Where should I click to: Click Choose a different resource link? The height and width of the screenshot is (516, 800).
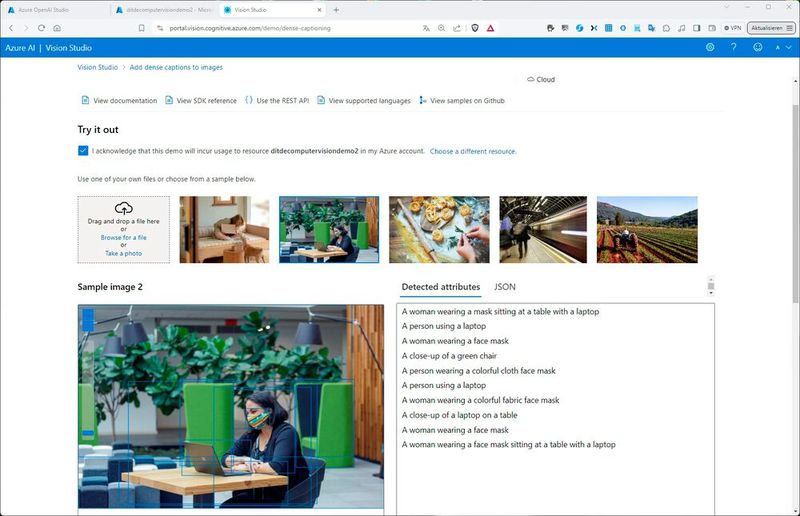tap(473, 151)
